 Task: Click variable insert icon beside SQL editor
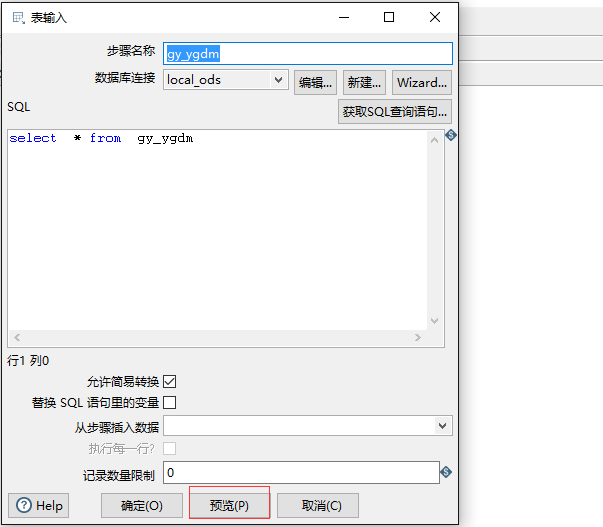451,135
